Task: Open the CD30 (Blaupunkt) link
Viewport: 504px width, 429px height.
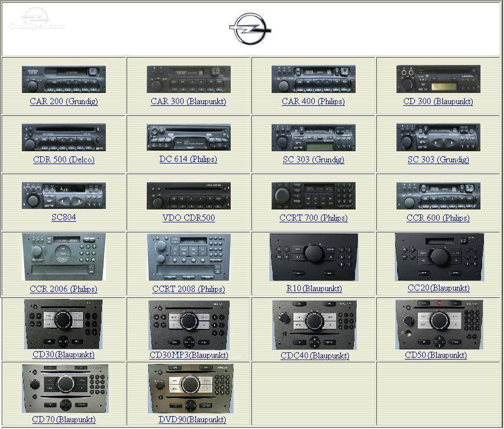Action: pyautogui.click(x=64, y=355)
